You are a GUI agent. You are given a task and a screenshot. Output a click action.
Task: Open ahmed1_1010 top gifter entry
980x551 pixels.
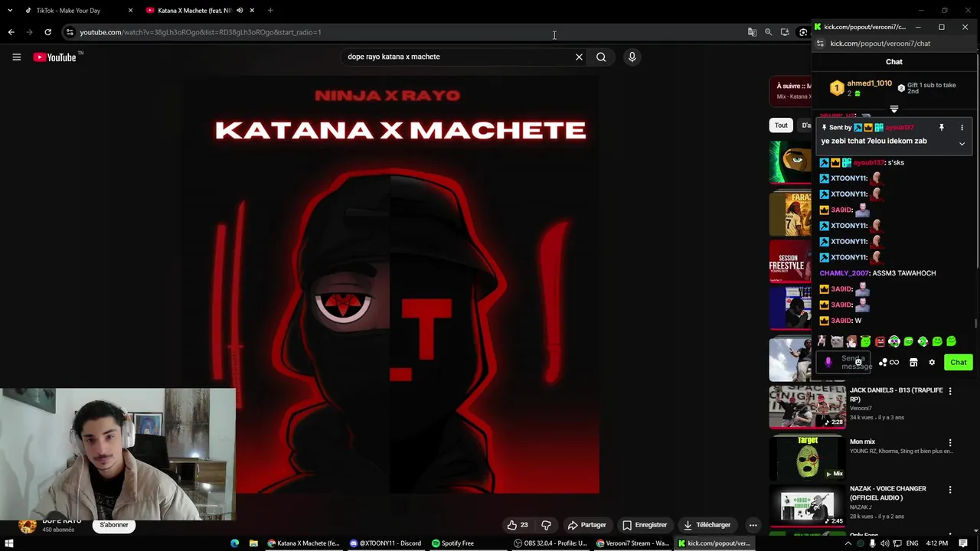862,88
